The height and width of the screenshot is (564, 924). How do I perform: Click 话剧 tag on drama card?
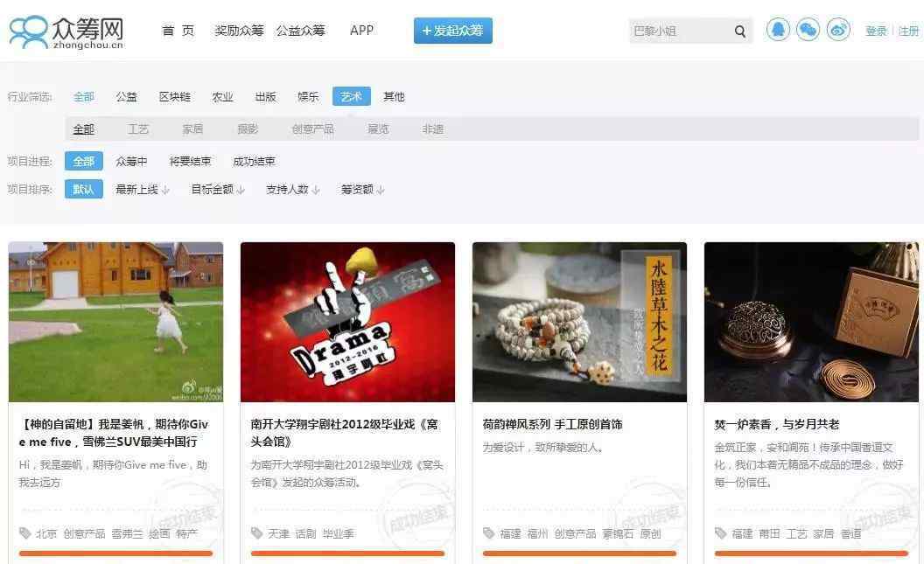click(x=306, y=534)
